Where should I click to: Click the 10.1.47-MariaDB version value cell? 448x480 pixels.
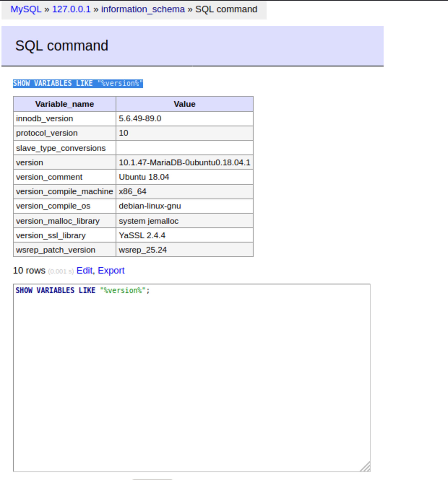[x=184, y=163]
